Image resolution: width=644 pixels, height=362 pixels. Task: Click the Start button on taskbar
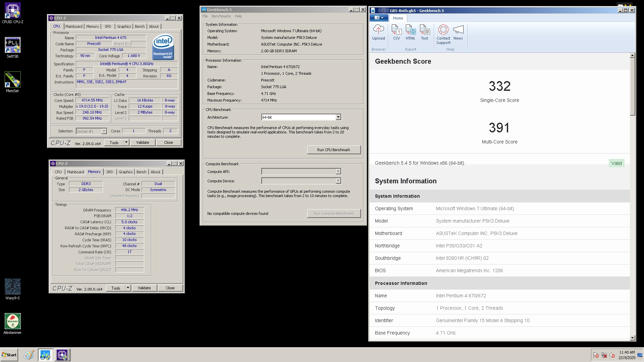[x=9, y=355]
